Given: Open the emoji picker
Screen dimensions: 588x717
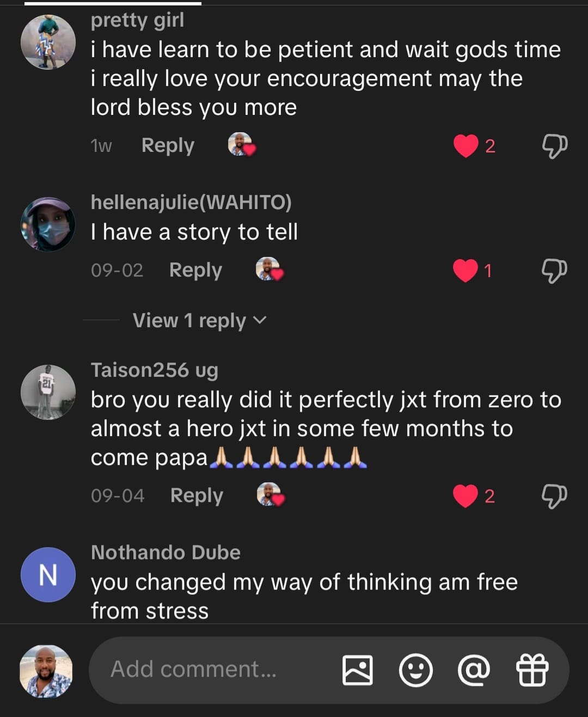Looking at the screenshot, I should [x=416, y=670].
